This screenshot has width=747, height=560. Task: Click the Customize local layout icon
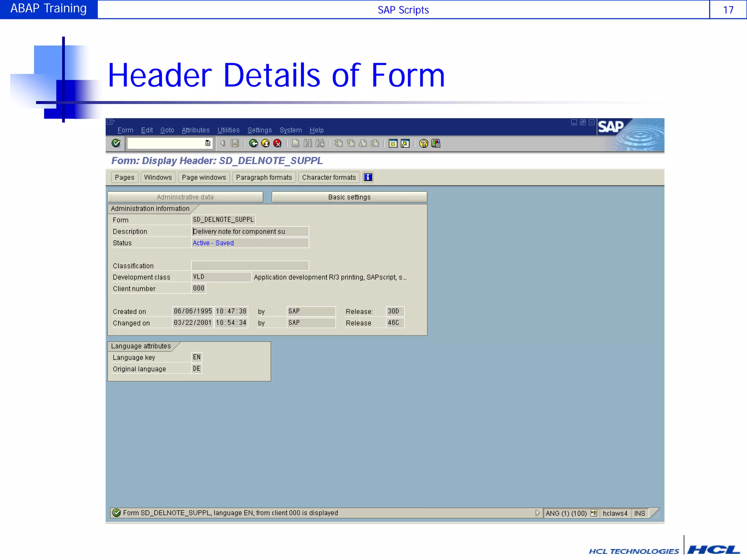point(436,143)
